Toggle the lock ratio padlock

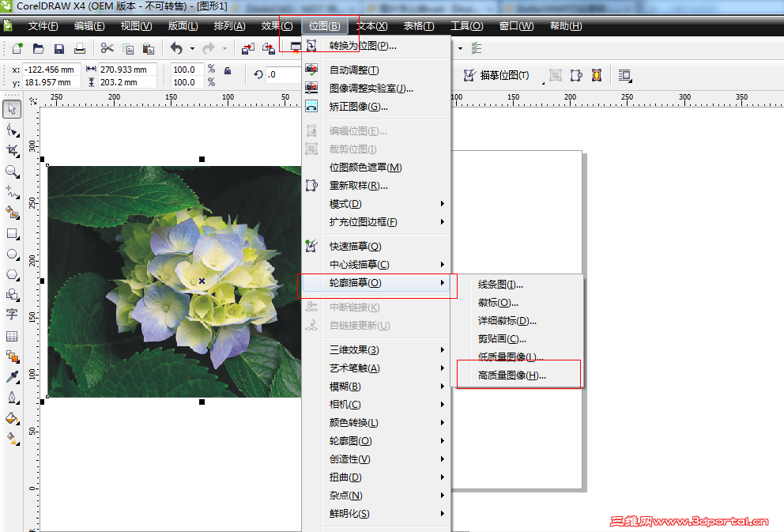(228, 70)
